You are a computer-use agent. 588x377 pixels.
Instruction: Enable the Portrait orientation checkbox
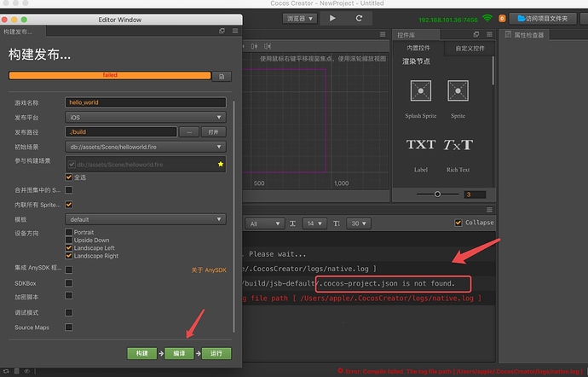click(x=69, y=232)
